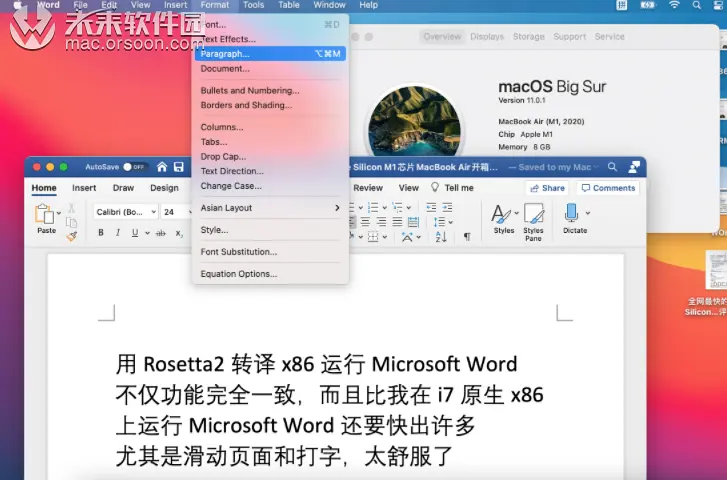Screen dimensions: 727x480
Task: Click the Borders grid icon
Action: coord(373,237)
